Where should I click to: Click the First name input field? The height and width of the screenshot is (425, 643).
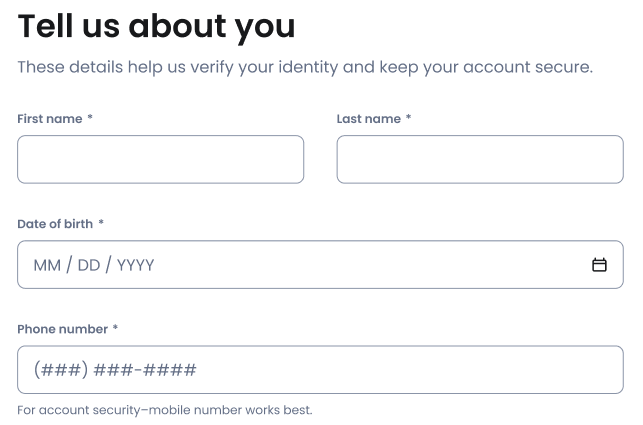point(160,160)
